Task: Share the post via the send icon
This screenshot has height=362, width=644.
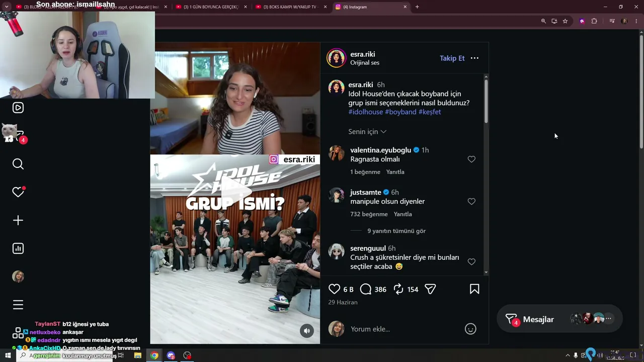Action: pyautogui.click(x=430, y=289)
